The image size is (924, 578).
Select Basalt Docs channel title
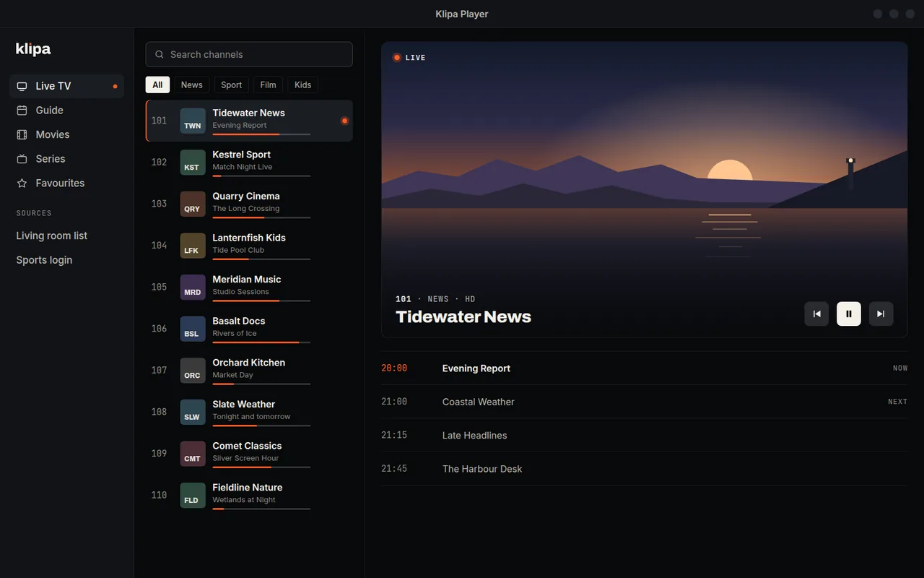[239, 321]
